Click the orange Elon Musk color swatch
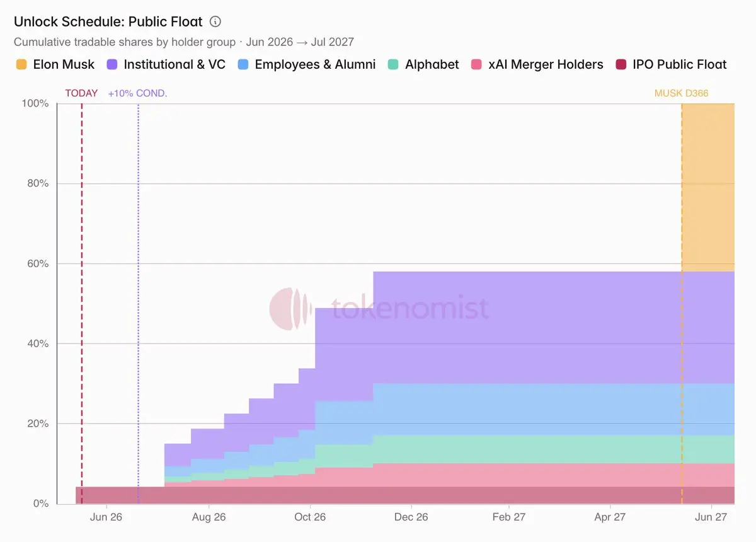Screen dimensions: 756x542 click(21, 64)
